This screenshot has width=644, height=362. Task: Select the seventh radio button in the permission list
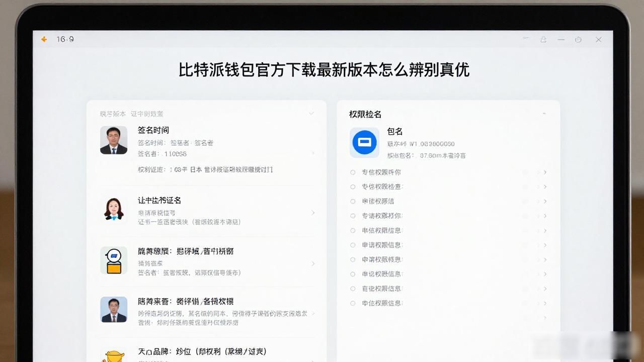[x=353, y=259]
